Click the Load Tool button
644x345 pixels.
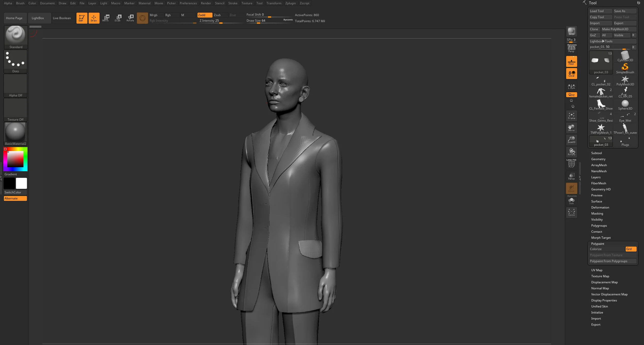click(x=600, y=11)
